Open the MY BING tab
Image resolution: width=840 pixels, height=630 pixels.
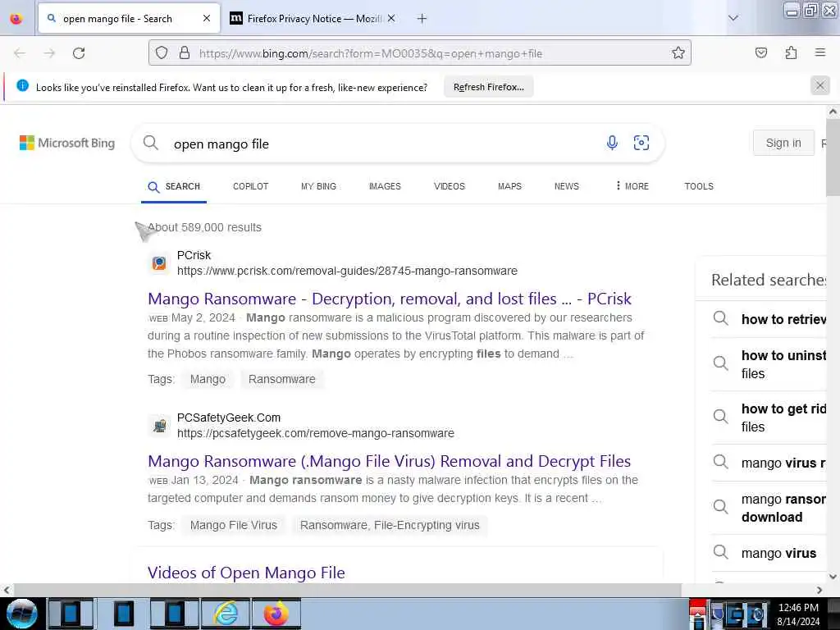(x=319, y=186)
